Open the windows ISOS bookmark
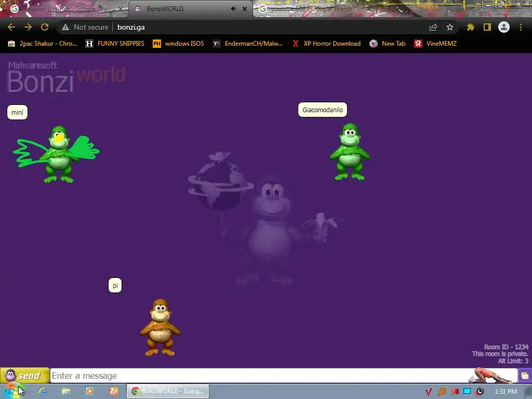Viewport: 532px width, 399px height. click(179, 44)
